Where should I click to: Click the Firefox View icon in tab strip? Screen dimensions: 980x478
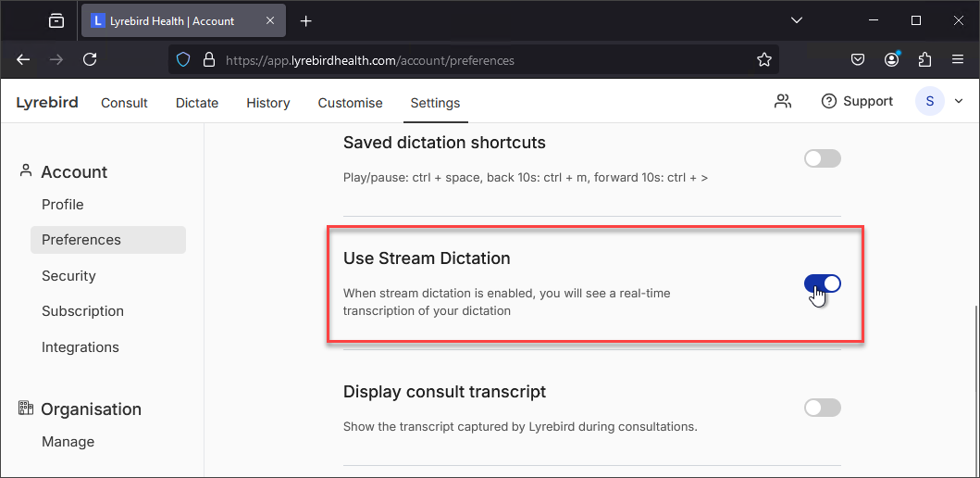(x=56, y=20)
